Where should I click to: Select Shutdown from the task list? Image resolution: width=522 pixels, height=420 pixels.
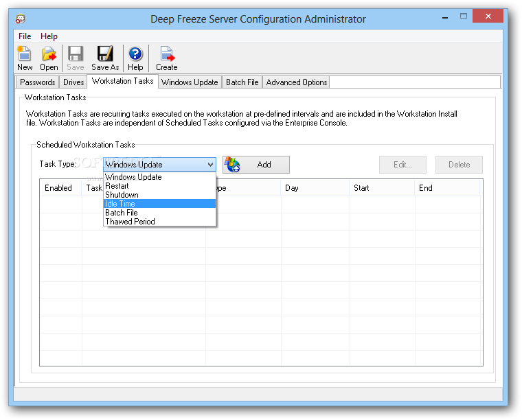coord(159,195)
